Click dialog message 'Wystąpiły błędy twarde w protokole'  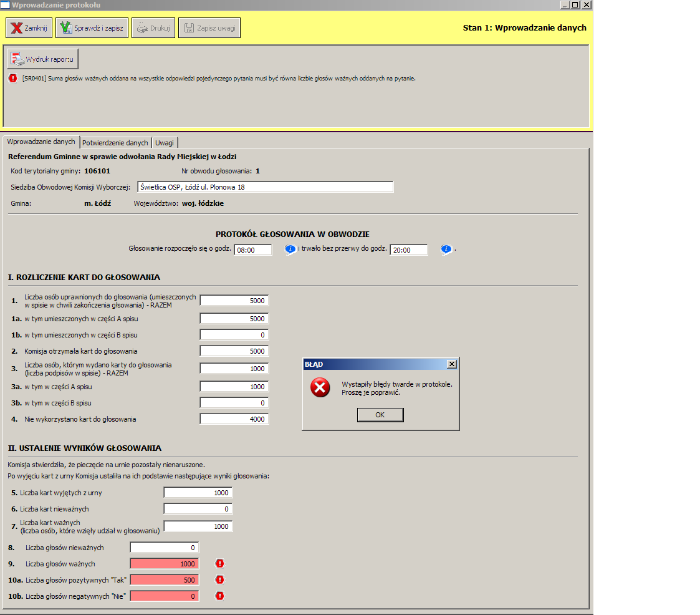pyautogui.click(x=397, y=384)
